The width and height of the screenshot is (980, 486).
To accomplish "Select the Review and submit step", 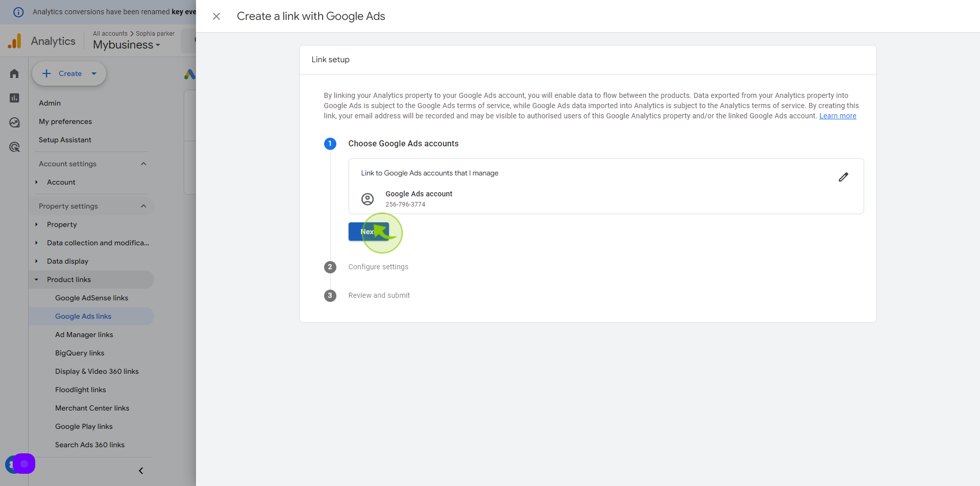I will point(379,295).
